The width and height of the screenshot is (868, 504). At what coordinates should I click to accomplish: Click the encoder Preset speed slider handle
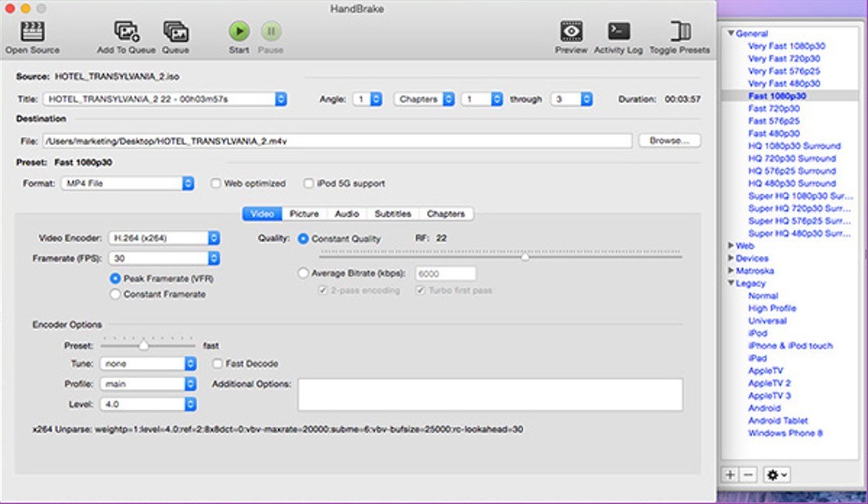pos(143,345)
